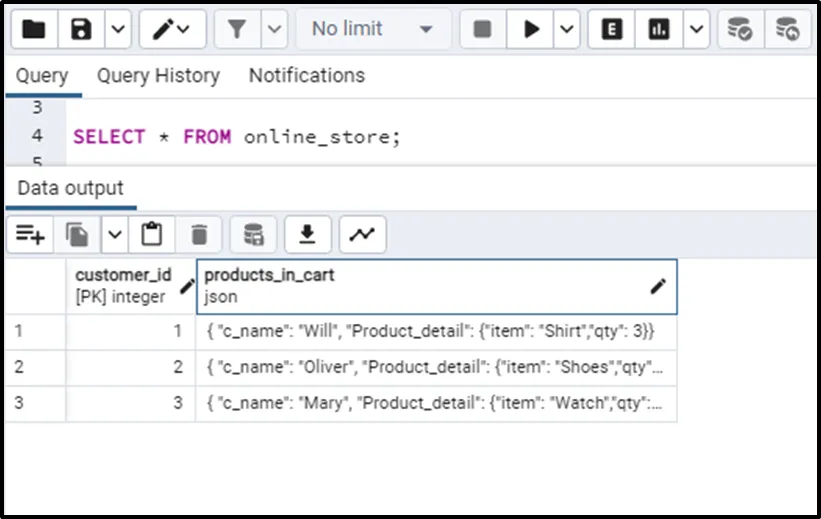Image resolution: width=821 pixels, height=519 pixels.
Task: Click the Open File folder icon
Action: click(x=33, y=30)
